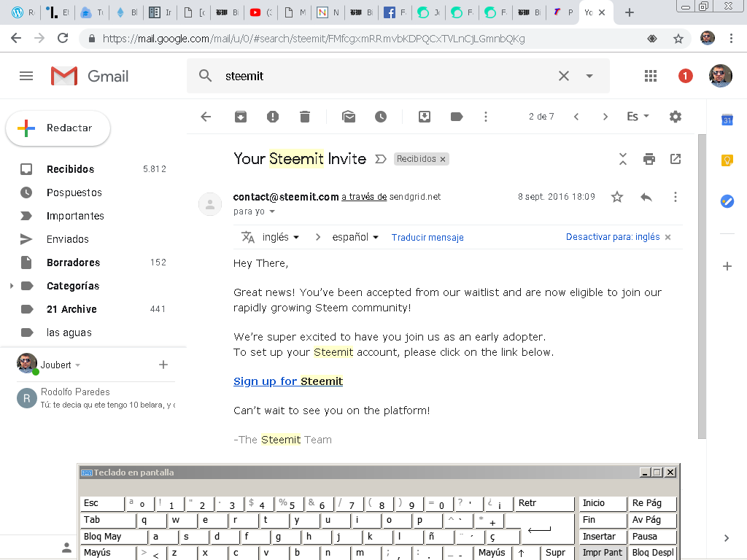
Task: Star the Steemit invite email
Action: click(617, 197)
